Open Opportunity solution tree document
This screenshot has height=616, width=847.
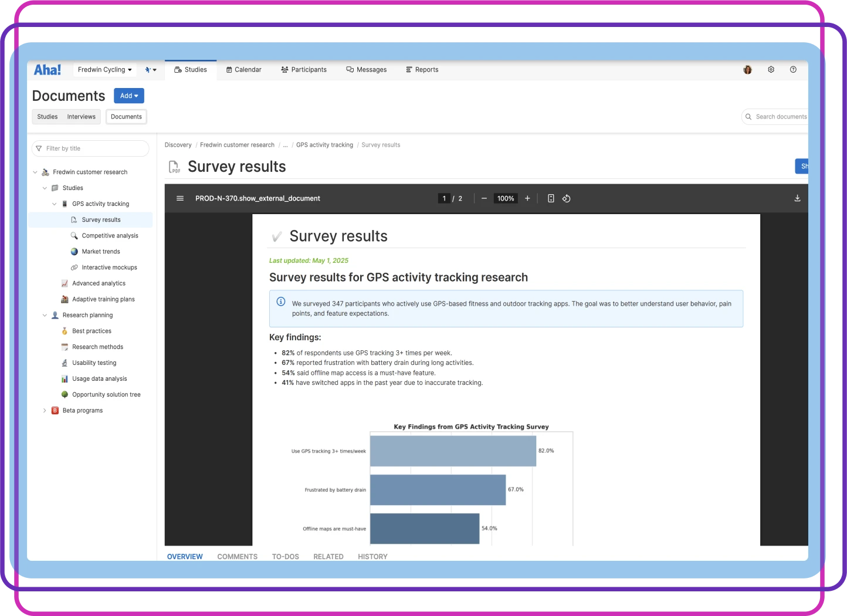click(x=106, y=395)
